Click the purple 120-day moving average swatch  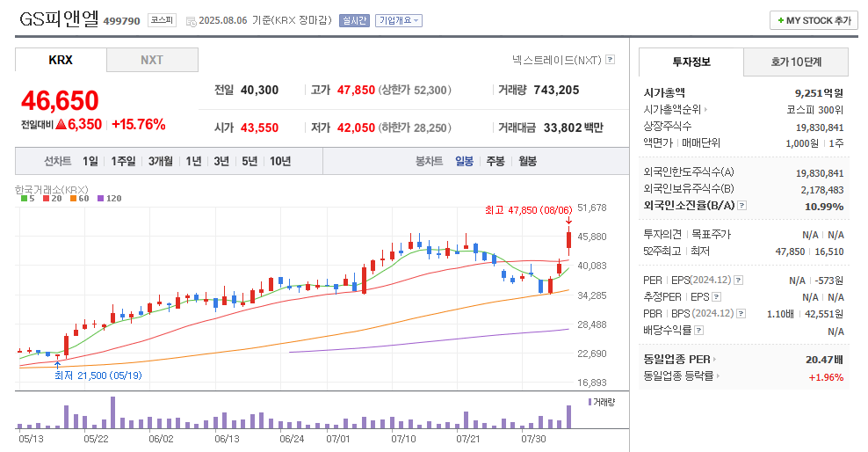click(x=100, y=199)
